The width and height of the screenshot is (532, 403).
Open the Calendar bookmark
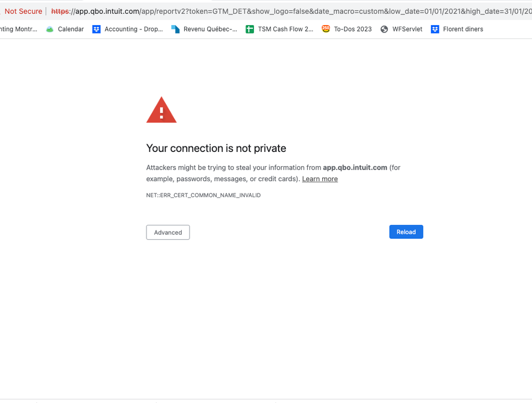click(x=71, y=29)
